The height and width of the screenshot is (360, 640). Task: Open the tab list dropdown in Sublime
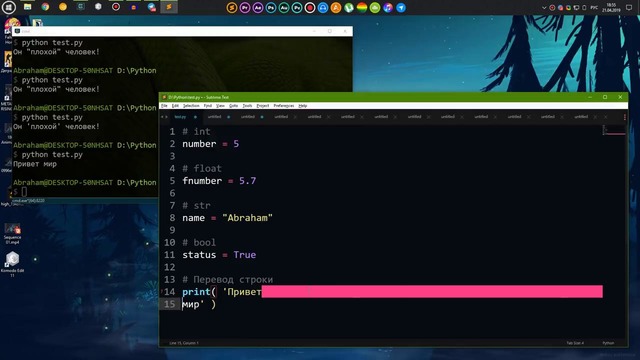coord(624,117)
